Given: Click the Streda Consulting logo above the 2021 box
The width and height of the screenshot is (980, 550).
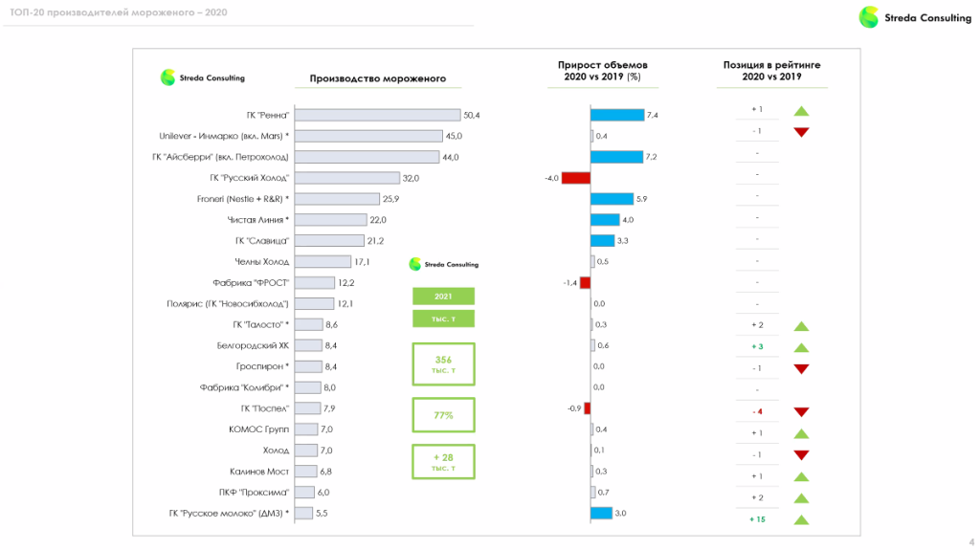Looking at the screenshot, I should 443,264.
